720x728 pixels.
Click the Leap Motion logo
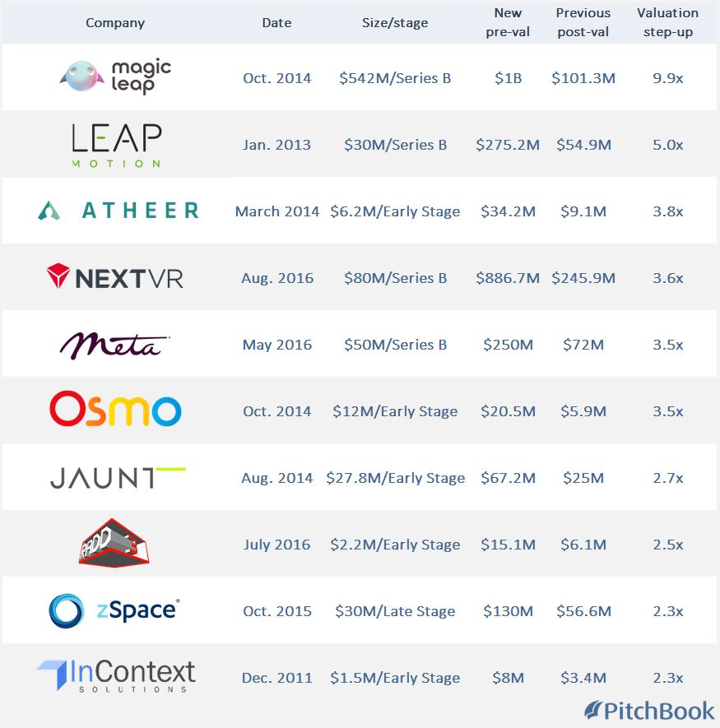[115, 146]
